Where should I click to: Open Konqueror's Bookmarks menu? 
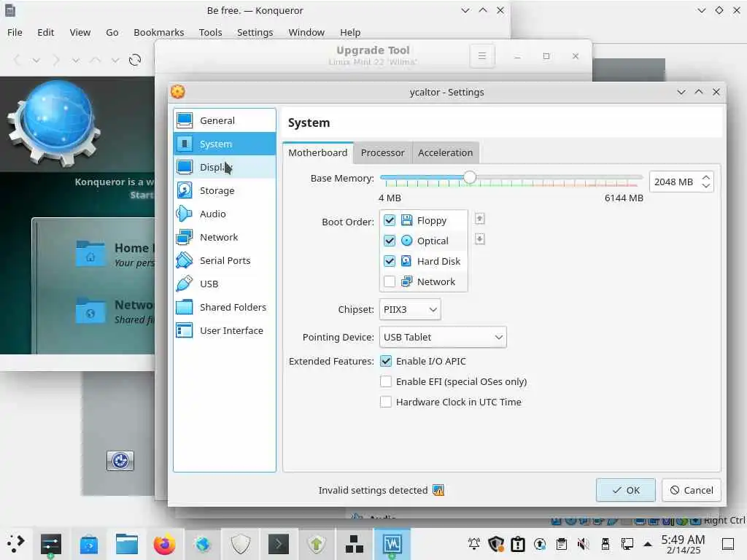coord(158,32)
